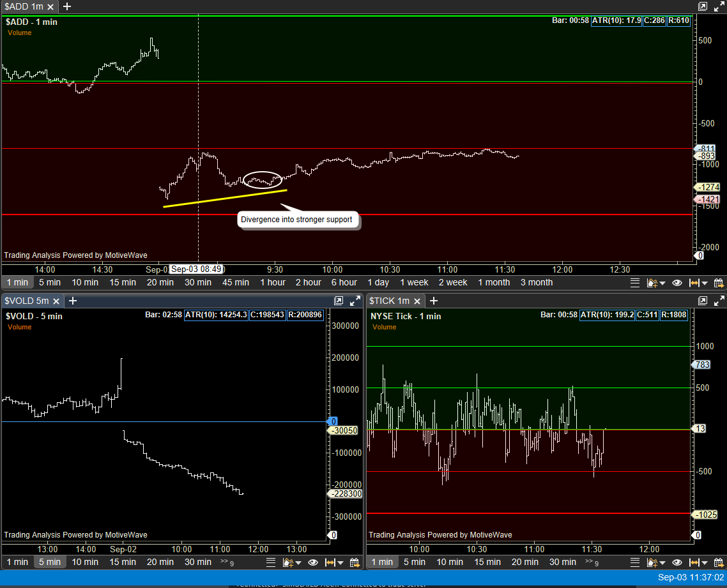Image resolution: width=727 pixels, height=588 pixels.
Task: Switch $ADD chart to 5 min bars
Action: click(50, 282)
